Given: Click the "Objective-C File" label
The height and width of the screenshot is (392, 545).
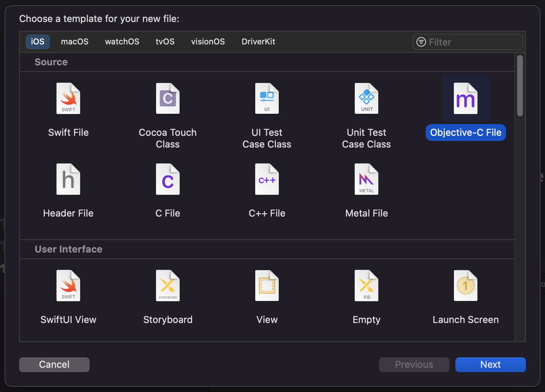Looking at the screenshot, I should (x=466, y=133).
